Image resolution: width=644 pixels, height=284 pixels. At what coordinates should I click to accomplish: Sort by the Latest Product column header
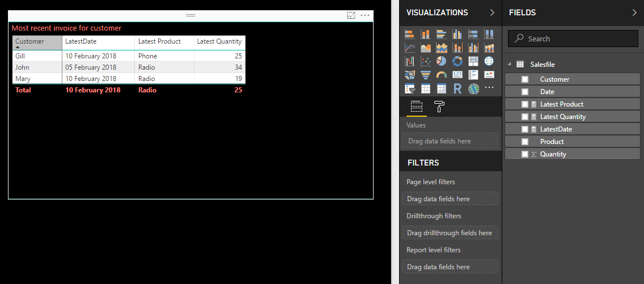(x=164, y=43)
